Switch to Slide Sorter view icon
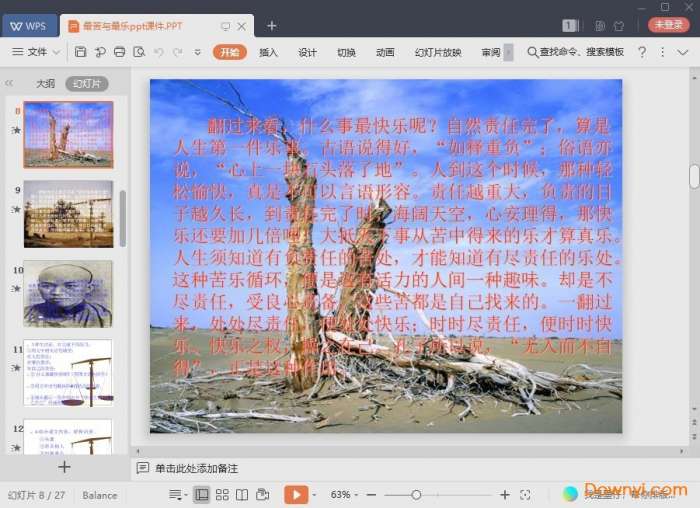This screenshot has width=700, height=508. pos(222,495)
